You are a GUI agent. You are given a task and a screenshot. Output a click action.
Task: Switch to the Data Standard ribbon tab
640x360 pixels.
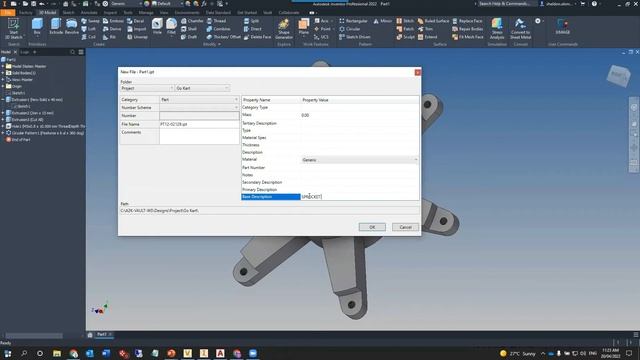click(218, 13)
